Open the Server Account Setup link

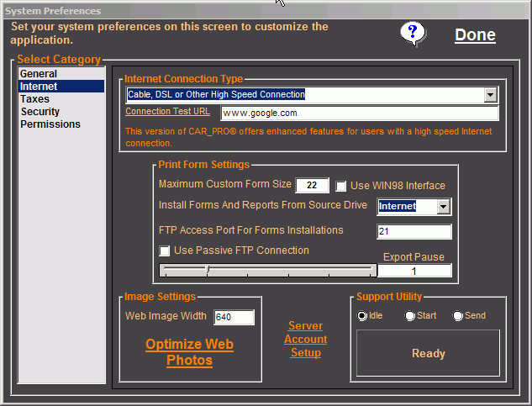(306, 339)
